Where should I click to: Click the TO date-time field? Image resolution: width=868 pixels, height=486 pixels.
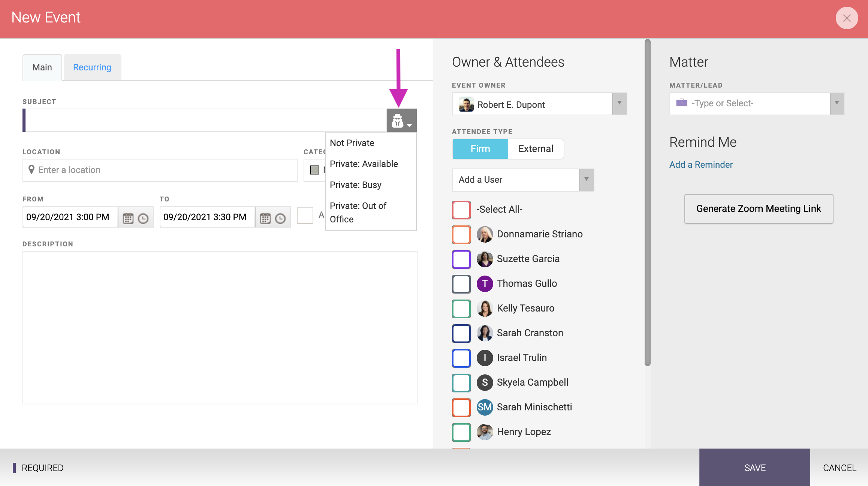coord(207,217)
